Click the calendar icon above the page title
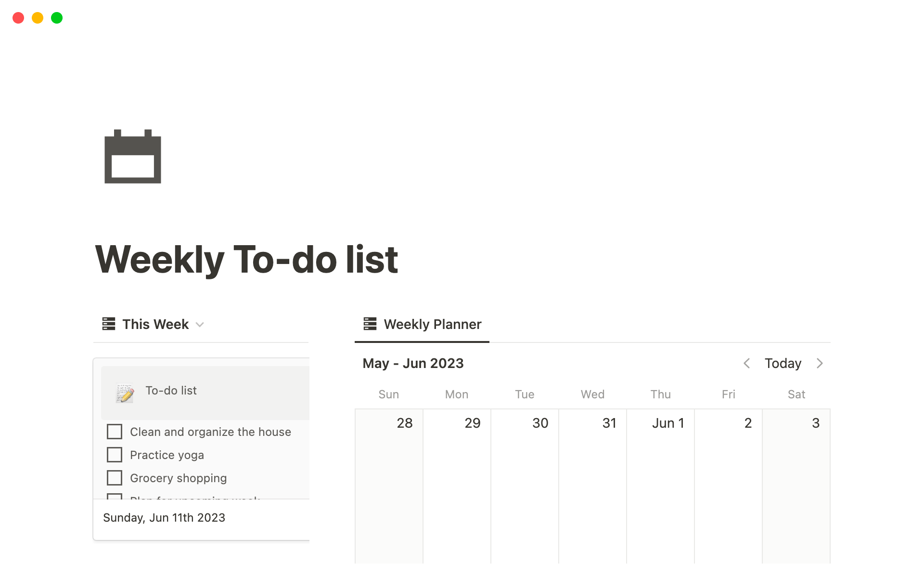The image size is (924, 578). (x=132, y=157)
